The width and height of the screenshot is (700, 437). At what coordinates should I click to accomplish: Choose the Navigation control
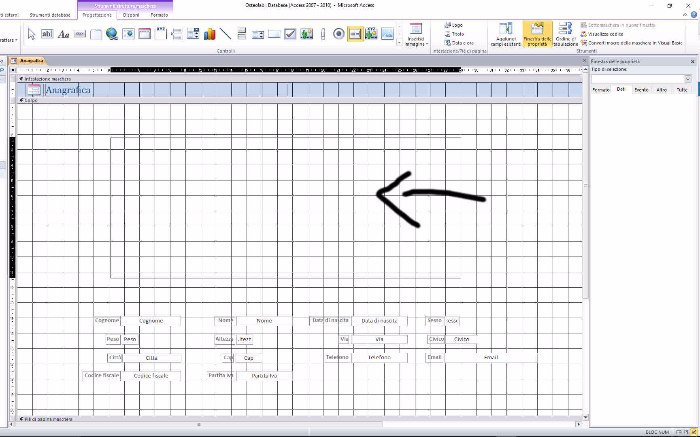pyautogui.click(x=144, y=34)
